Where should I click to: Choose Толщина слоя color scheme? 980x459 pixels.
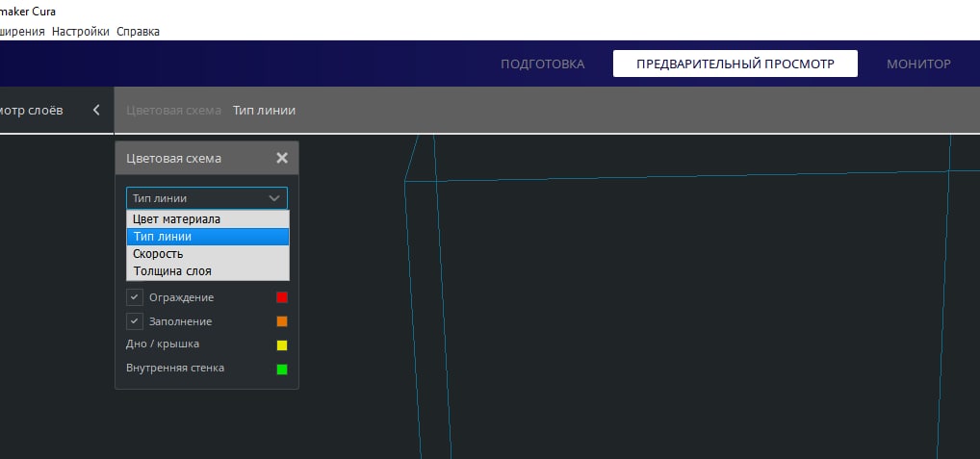[x=208, y=271]
